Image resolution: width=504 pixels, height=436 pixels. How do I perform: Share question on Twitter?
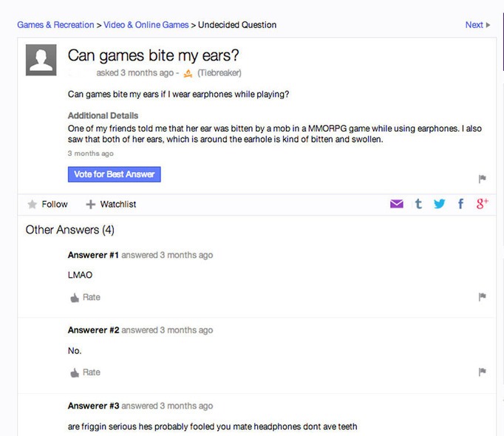pos(440,204)
